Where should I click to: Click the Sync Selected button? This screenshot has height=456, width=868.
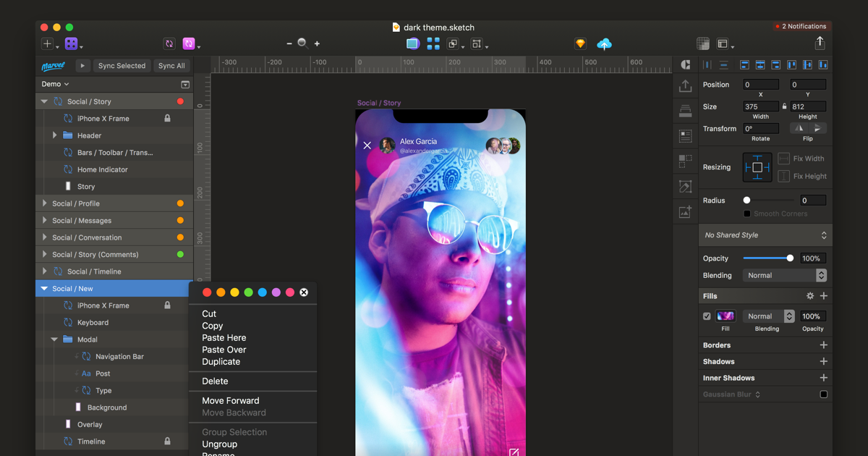122,66
